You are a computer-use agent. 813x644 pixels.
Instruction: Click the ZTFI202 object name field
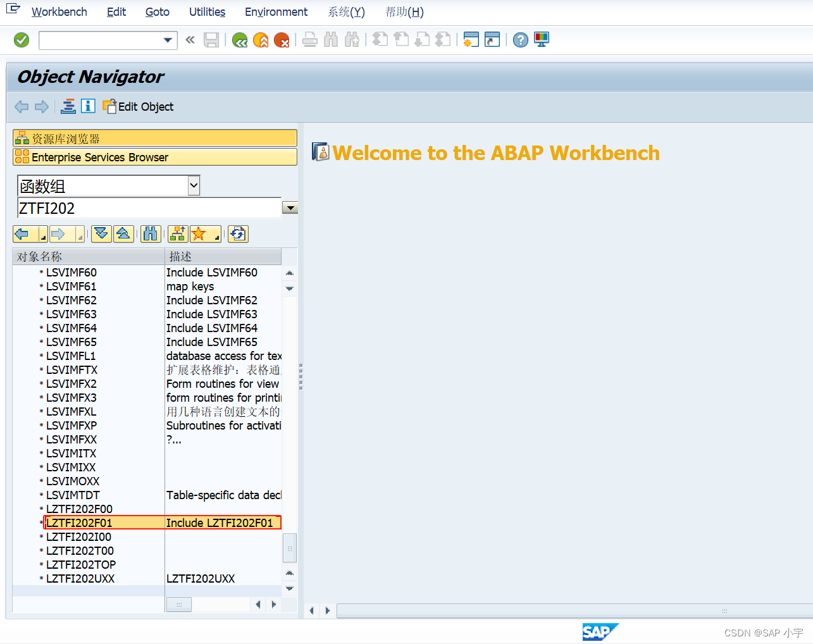point(149,208)
